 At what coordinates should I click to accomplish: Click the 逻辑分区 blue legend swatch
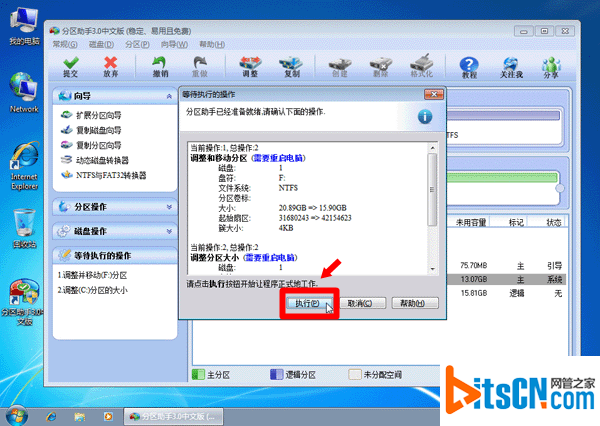(x=276, y=374)
